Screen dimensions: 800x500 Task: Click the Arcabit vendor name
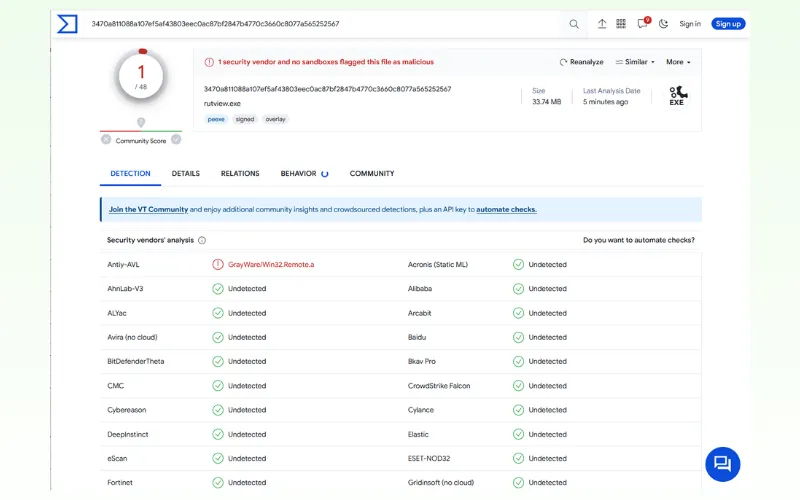[x=419, y=313]
